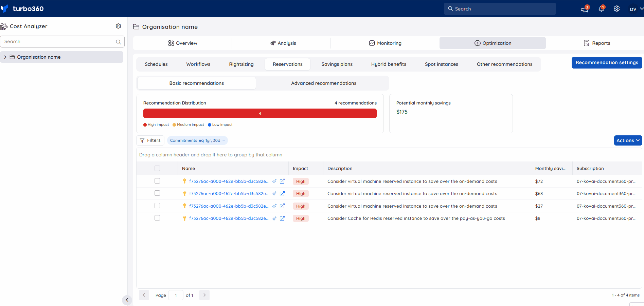
Task: Switch to the Overview tab
Action: pos(183,43)
